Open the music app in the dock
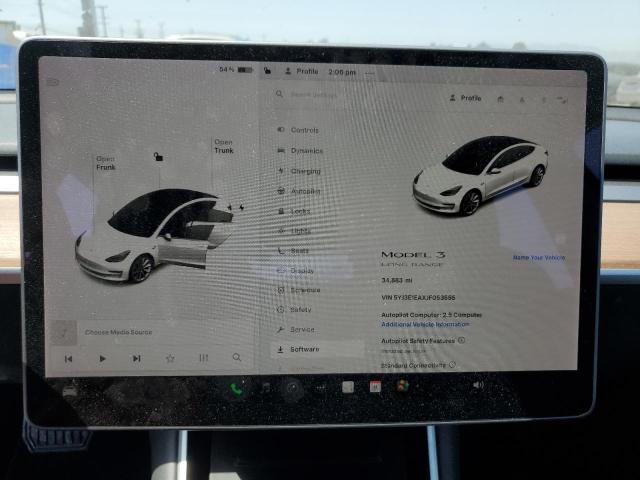This screenshot has height=480, width=640. click(266, 388)
